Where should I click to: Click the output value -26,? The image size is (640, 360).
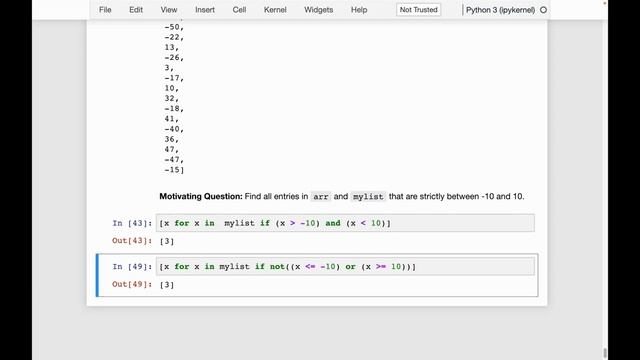pyautogui.click(x=174, y=58)
